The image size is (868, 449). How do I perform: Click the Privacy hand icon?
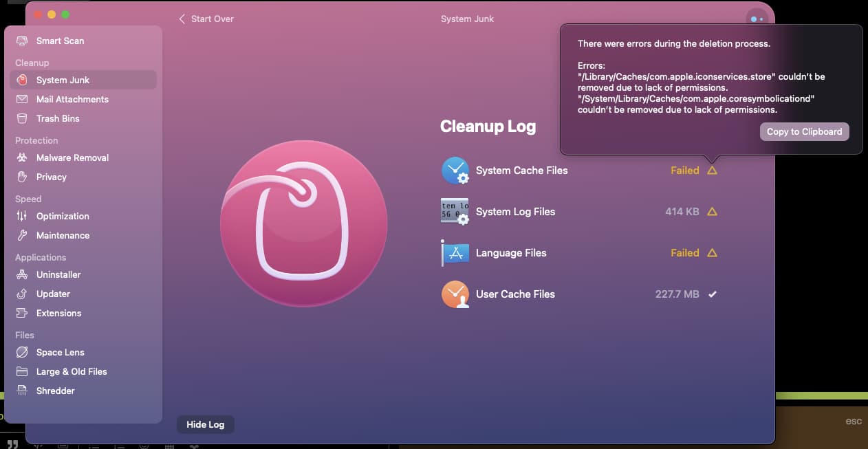click(x=22, y=177)
